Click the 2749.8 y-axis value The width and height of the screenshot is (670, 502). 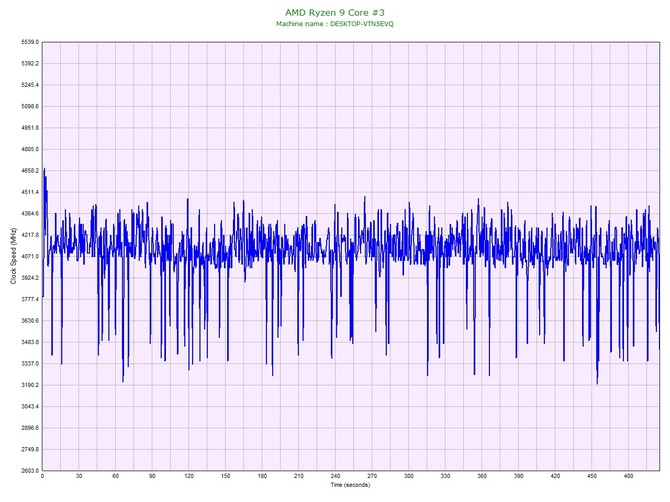click(x=30, y=449)
